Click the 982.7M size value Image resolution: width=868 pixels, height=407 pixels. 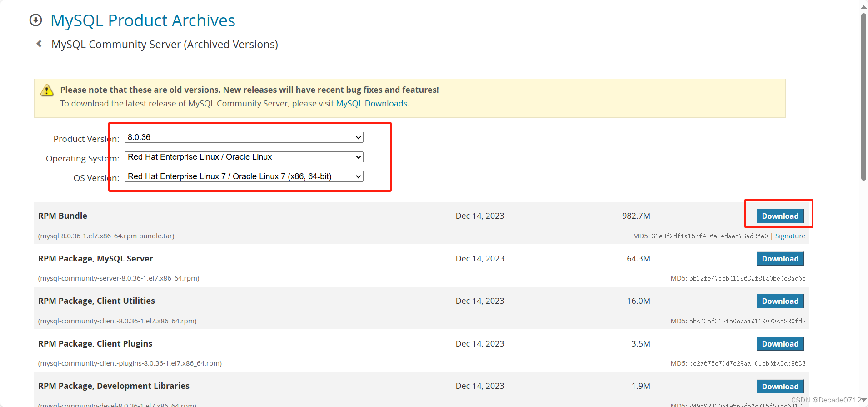coord(636,216)
